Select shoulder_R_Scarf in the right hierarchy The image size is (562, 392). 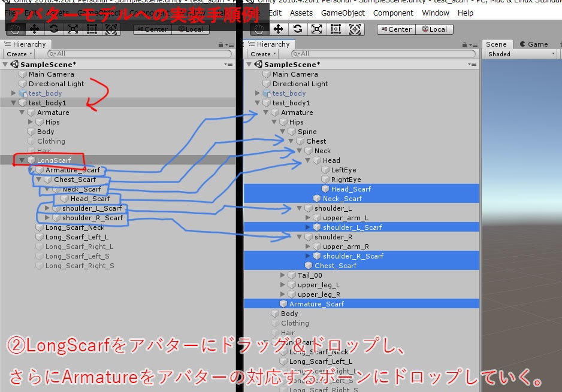pos(361,256)
